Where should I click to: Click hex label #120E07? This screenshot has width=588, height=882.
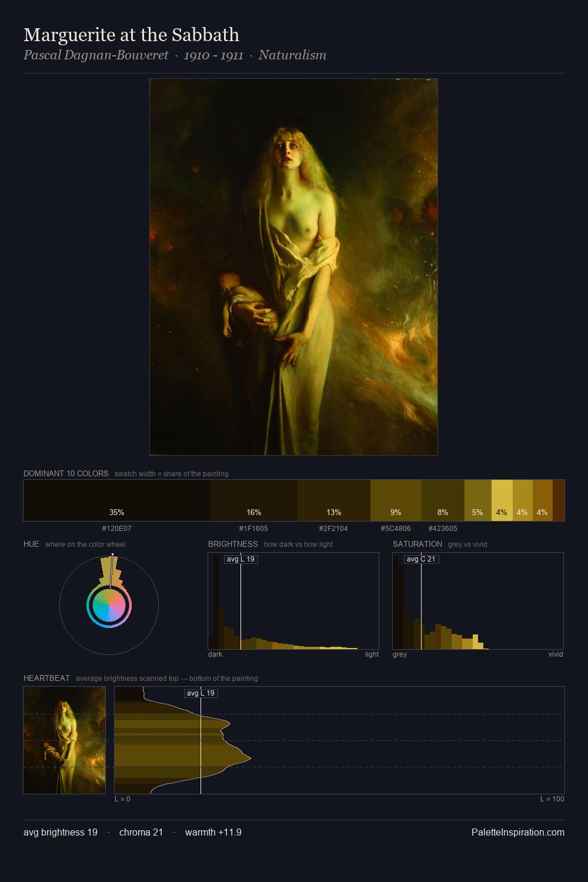pyautogui.click(x=117, y=529)
